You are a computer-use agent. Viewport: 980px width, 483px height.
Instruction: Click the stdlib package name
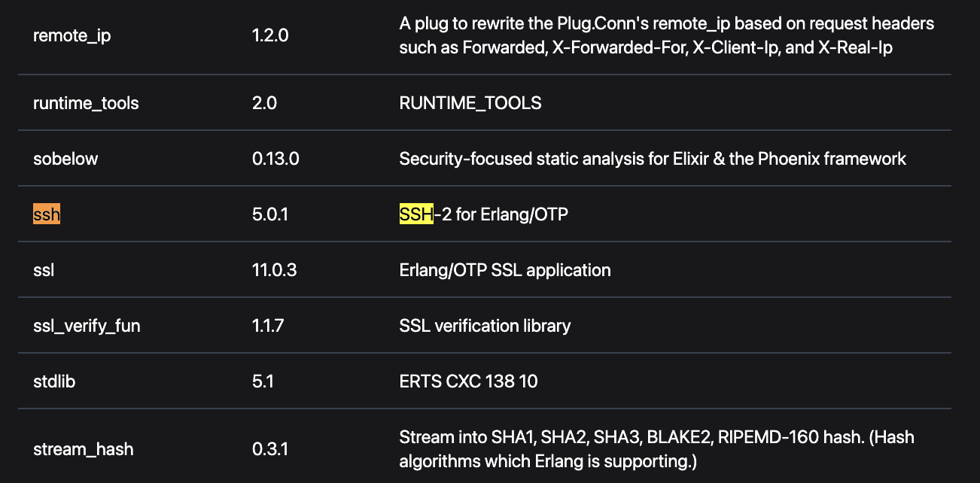tap(54, 381)
